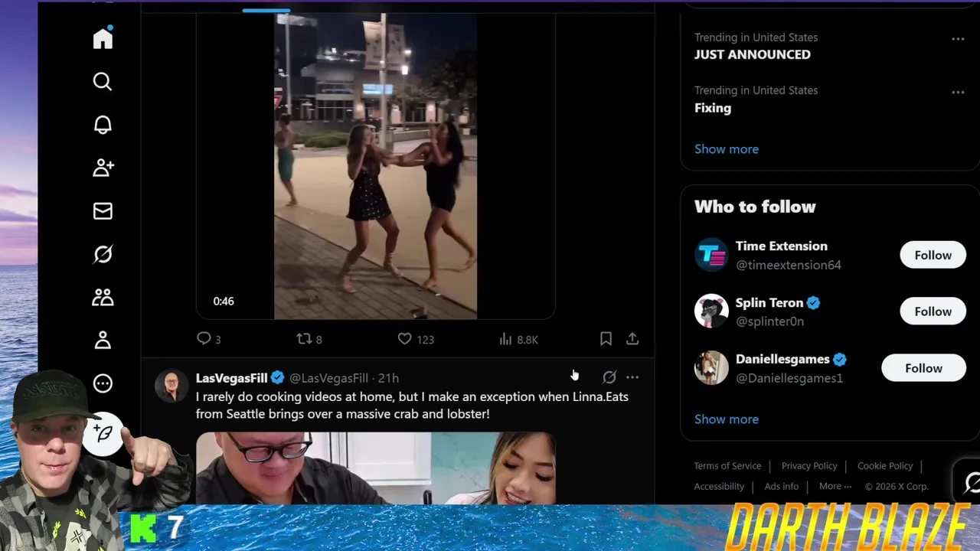
Task: Open Communities people icon
Action: click(103, 298)
